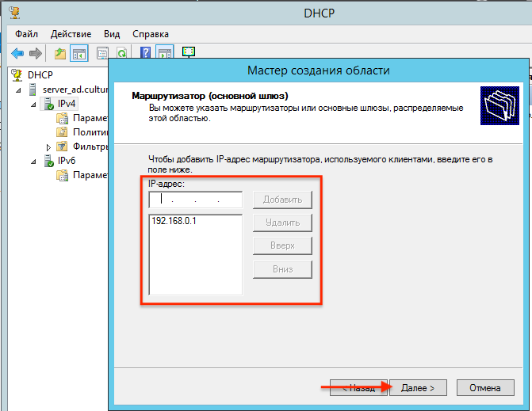Screen dimensions: 532x411
Task: Click the Back arrow toolbar icon
Action: click(17, 53)
